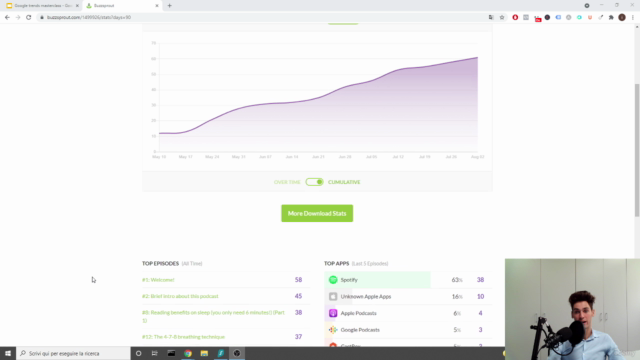Screen dimensions: 640x360
Task: Open File Explorer from taskbar
Action: [204, 353]
